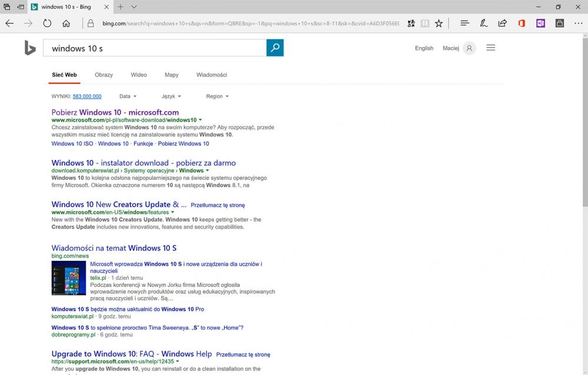Click the browser Forward arrow

click(x=28, y=24)
